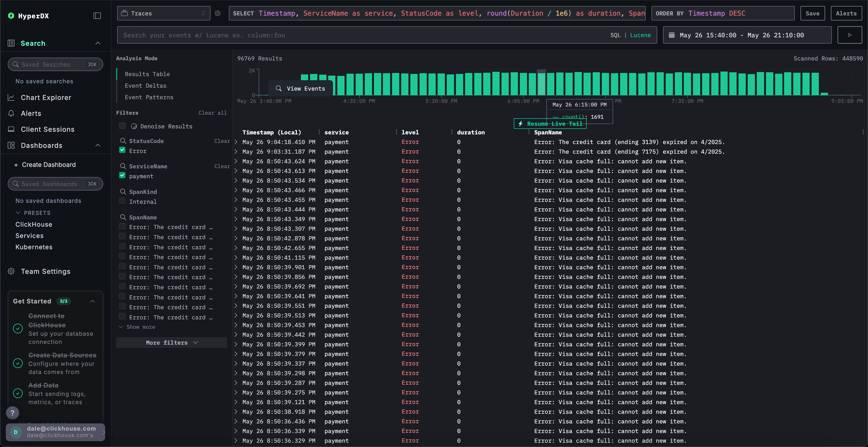Click the run query play button
This screenshot has width=868, height=447.
pos(849,35)
